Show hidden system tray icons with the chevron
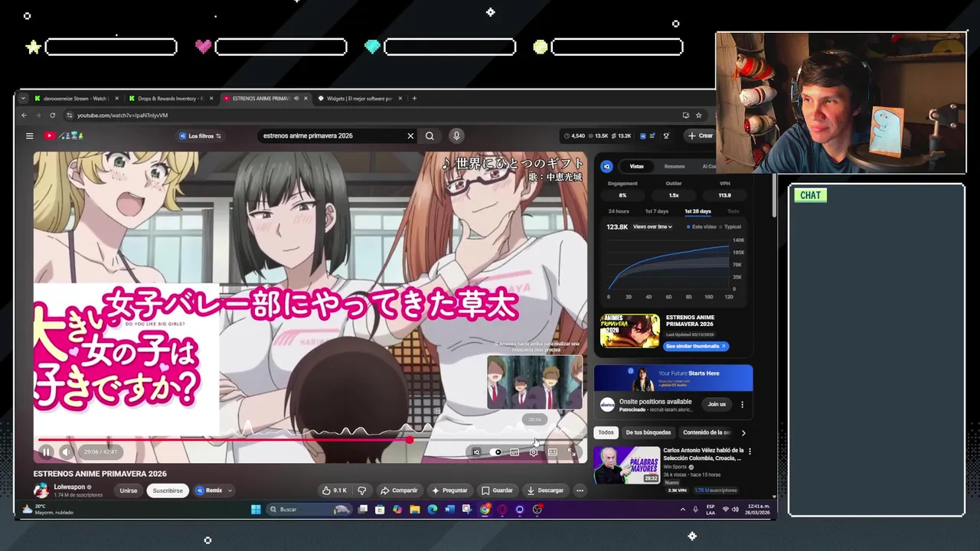Screen dimensions: 980x551 point(683,510)
